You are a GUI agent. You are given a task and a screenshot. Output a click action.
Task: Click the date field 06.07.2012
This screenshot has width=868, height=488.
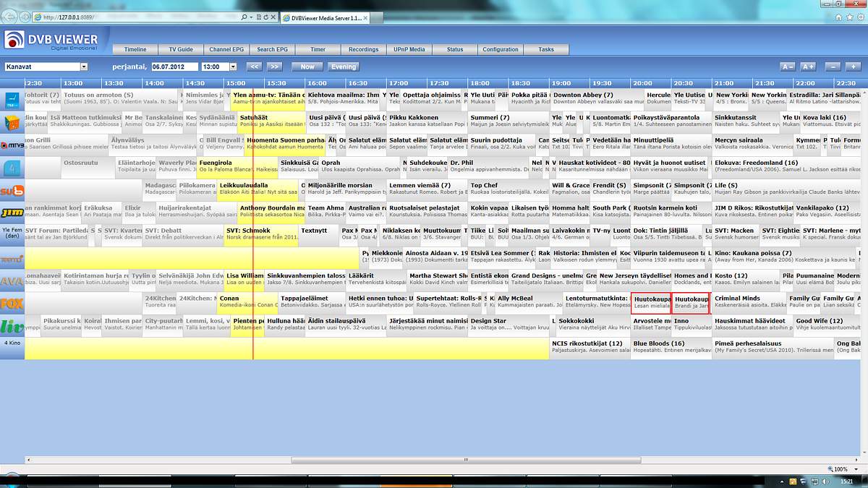click(174, 67)
